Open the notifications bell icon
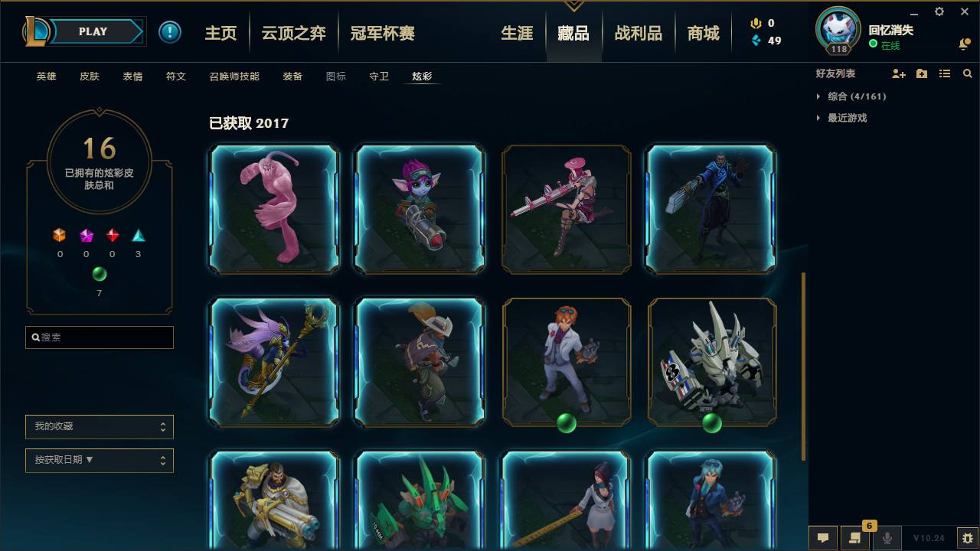This screenshot has width=980, height=551. click(964, 45)
